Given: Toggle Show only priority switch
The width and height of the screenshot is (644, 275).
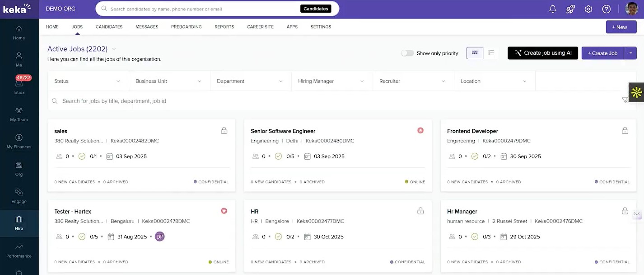Looking at the screenshot, I should (407, 53).
